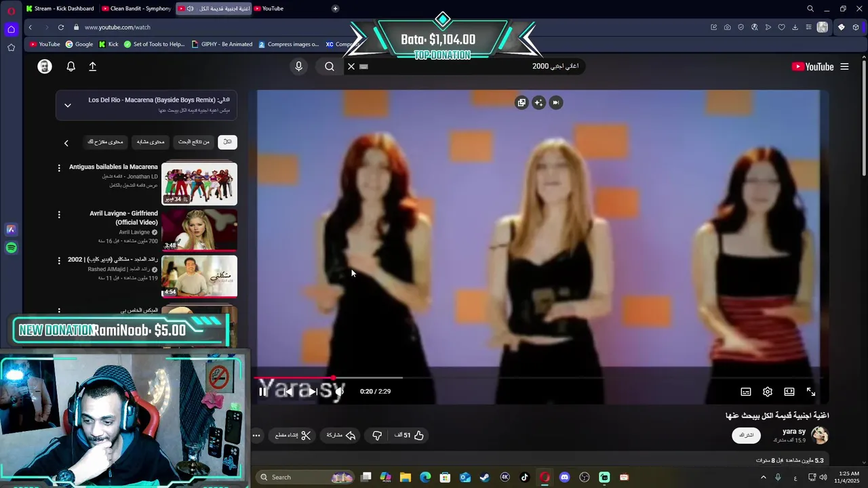Image resolution: width=868 pixels, height=488 pixels.
Task: Collapse the up-next playlist panel chevron
Action: (68, 105)
